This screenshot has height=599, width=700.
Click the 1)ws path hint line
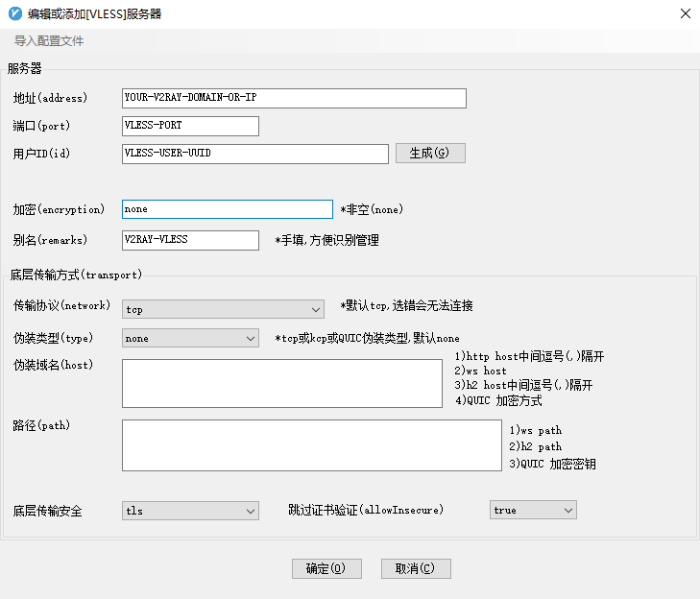pos(536,431)
